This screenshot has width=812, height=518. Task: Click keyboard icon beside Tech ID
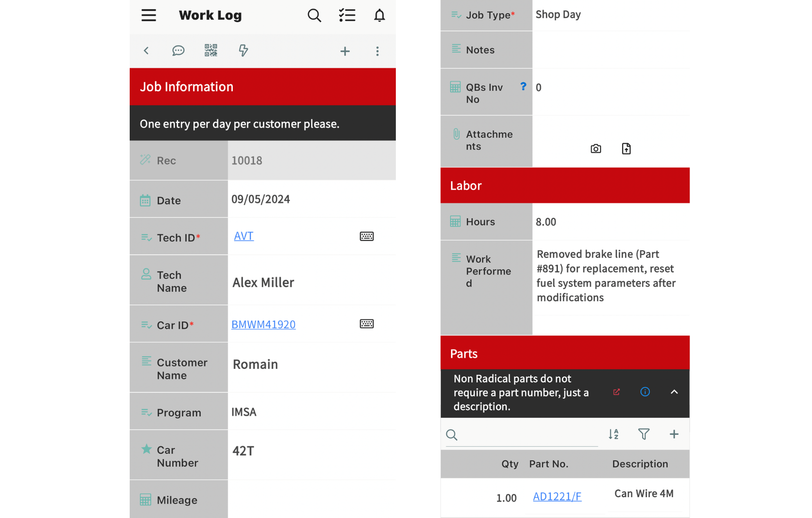(x=367, y=236)
